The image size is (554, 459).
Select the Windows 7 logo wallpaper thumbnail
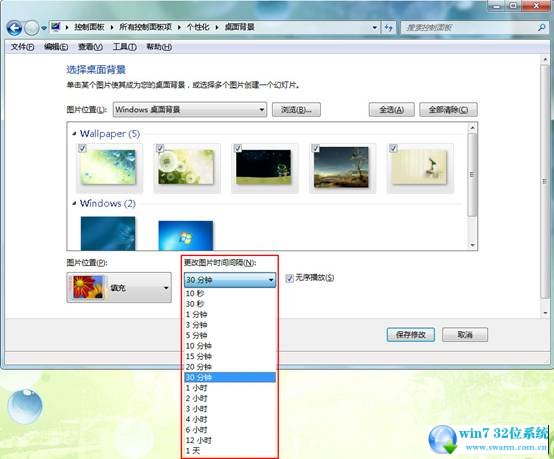pos(186,236)
